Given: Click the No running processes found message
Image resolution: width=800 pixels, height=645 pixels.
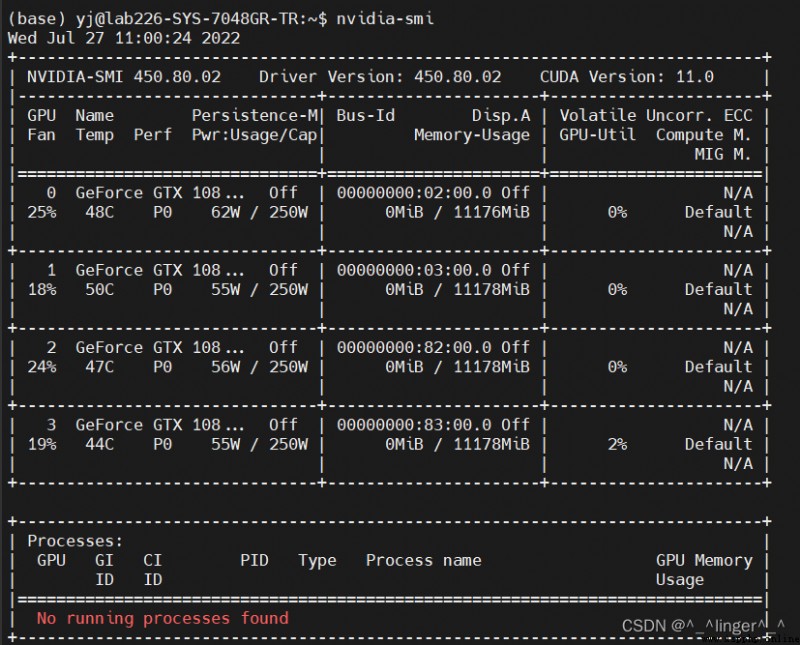Looking at the screenshot, I should [x=162, y=618].
